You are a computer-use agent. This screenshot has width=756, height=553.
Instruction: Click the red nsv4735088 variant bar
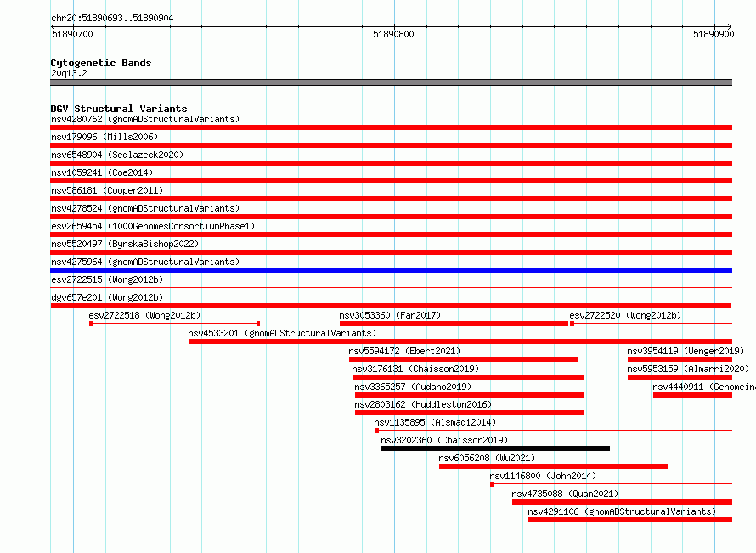click(622, 502)
